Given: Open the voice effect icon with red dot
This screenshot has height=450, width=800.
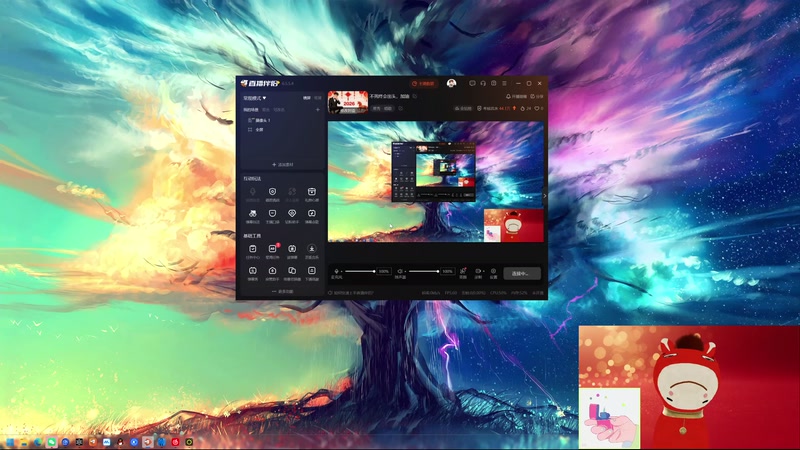Looking at the screenshot, I should point(463,273).
